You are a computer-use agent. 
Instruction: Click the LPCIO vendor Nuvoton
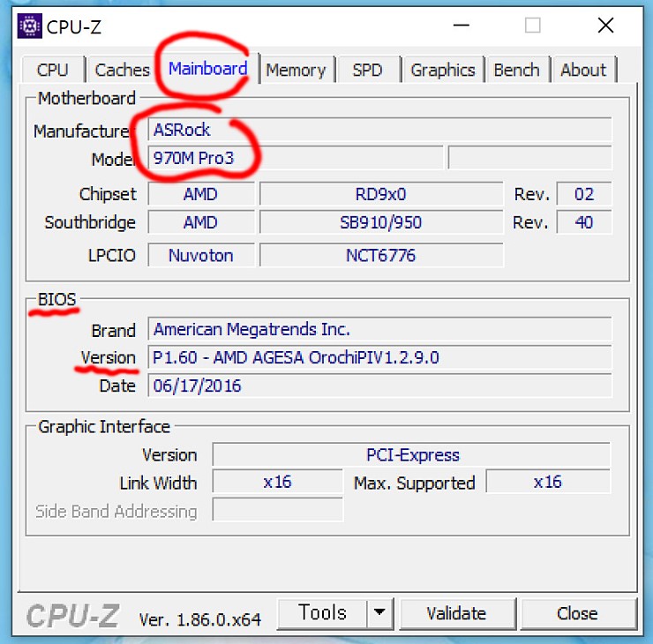201,255
